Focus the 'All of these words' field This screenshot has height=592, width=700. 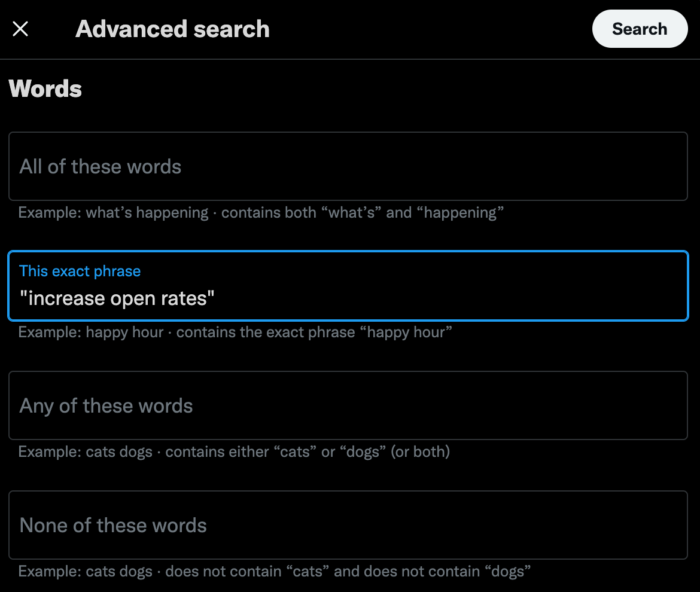pyautogui.click(x=348, y=166)
